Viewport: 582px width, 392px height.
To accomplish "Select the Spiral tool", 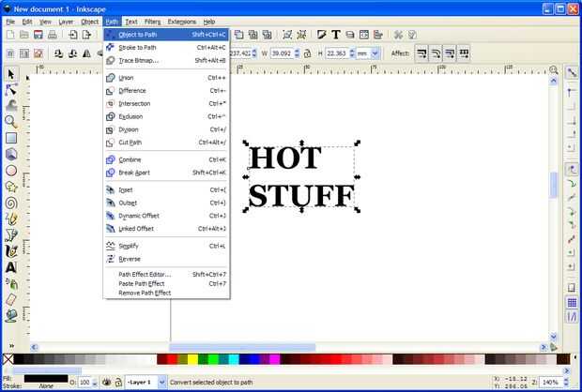I will tap(11, 203).
